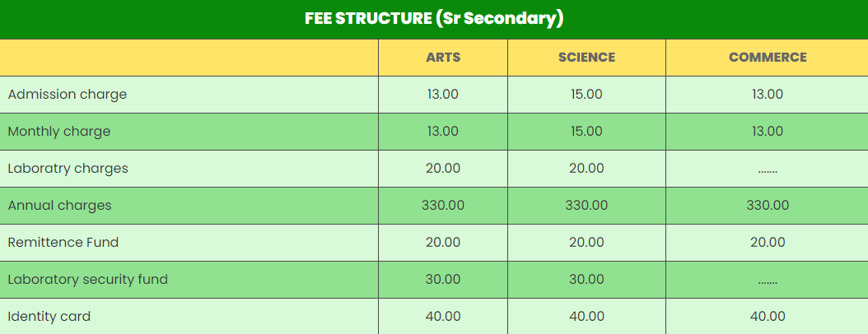The width and height of the screenshot is (868, 334).
Task: Select the Remittence Fund row label
Action: [x=63, y=243]
